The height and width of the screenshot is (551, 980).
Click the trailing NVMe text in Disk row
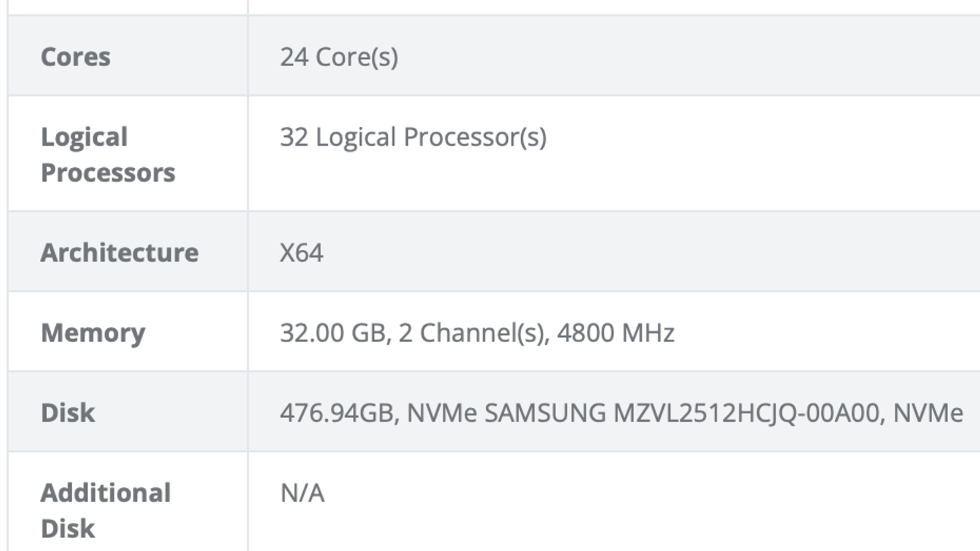[927, 413]
